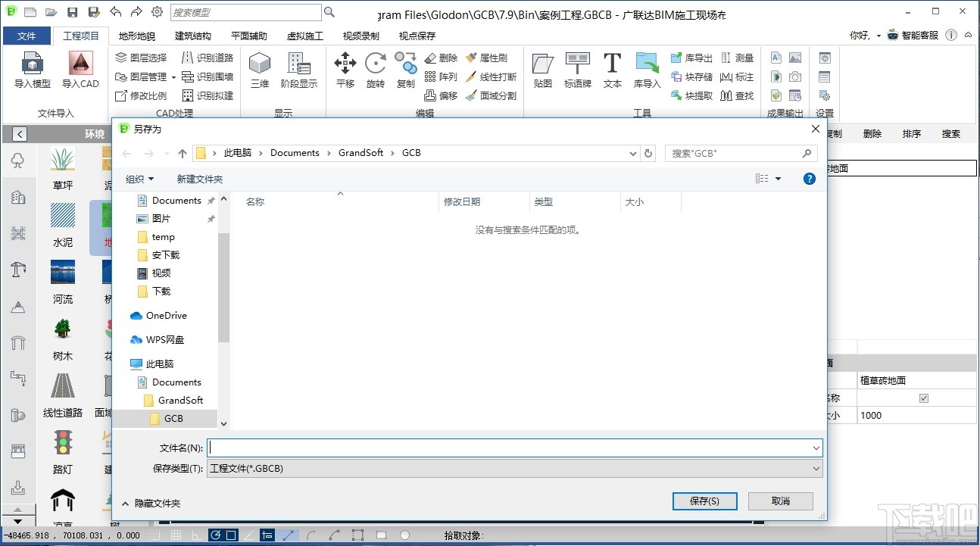The image size is (980, 546).
Task: Click the help question mark in save dialog
Action: (810, 179)
